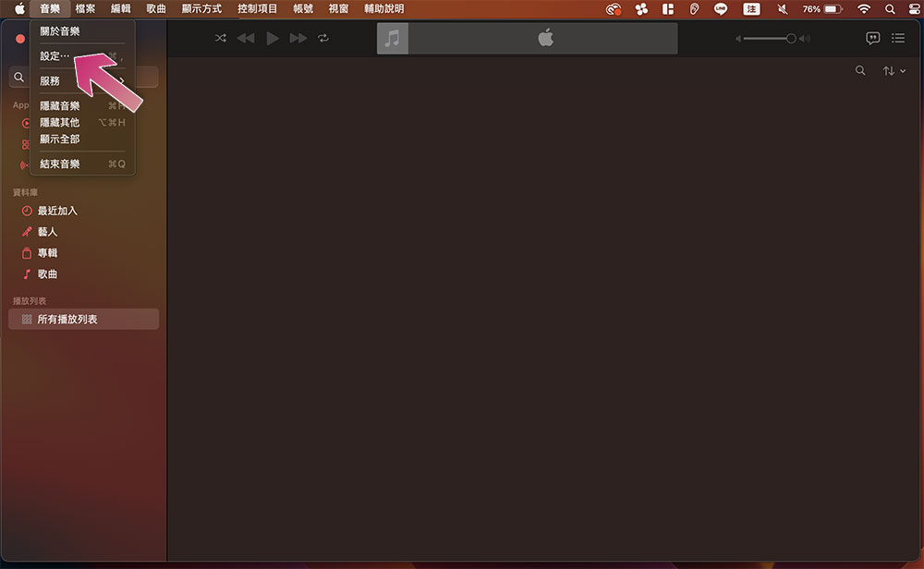Toggle shuffle playback
Image resolution: width=924 pixels, height=569 pixels.
[x=221, y=38]
